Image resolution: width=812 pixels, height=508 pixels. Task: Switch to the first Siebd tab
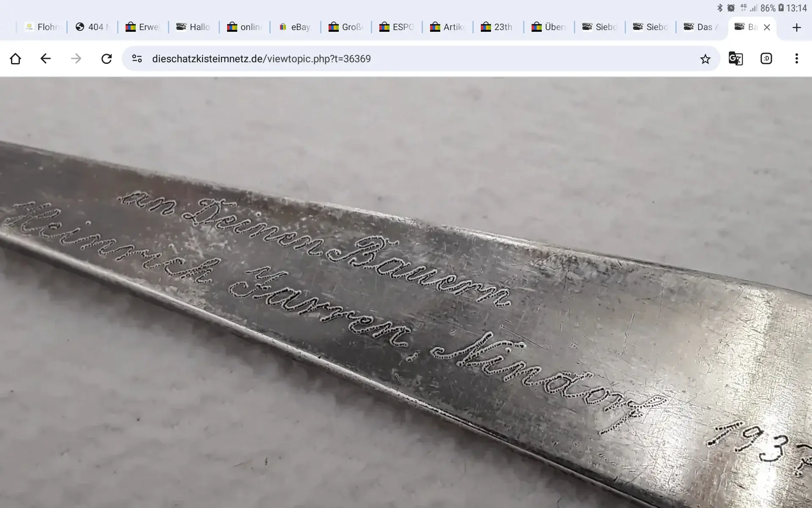tap(600, 27)
